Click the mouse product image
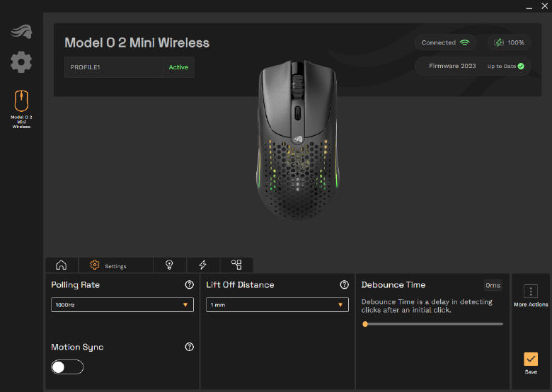Image resolution: width=552 pixels, height=392 pixels. coord(297,140)
